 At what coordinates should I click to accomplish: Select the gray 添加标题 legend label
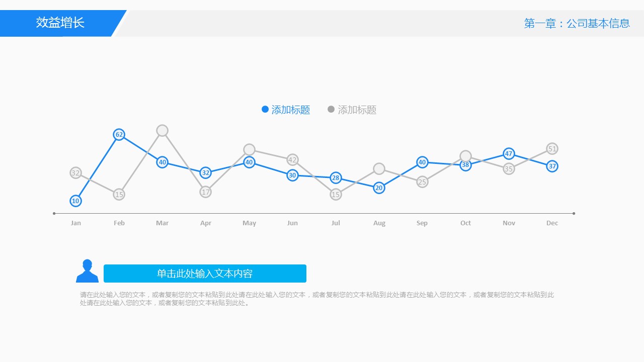(x=357, y=110)
